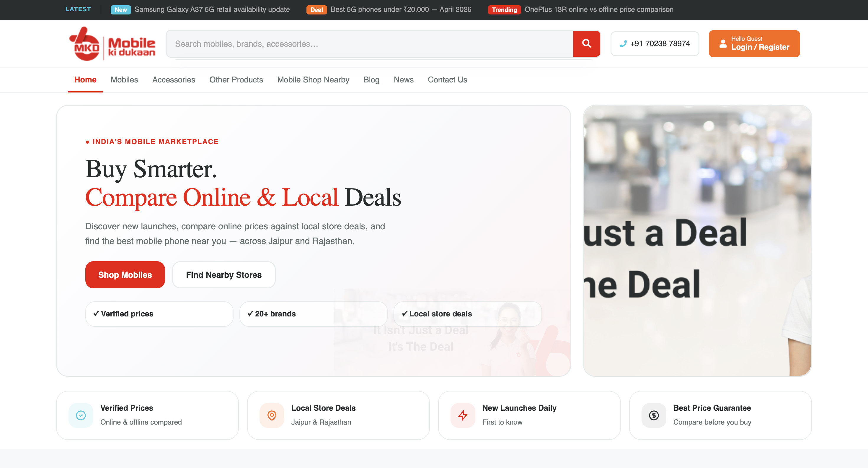Open the Accessories section
The width and height of the screenshot is (868, 468).
click(174, 80)
